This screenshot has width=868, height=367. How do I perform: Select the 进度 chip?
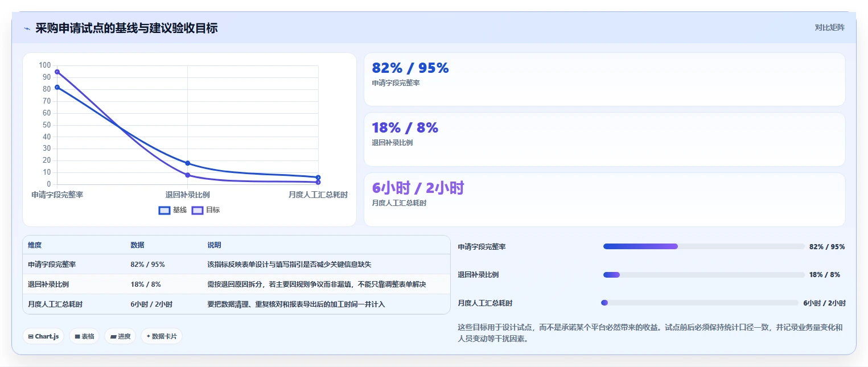click(x=120, y=336)
